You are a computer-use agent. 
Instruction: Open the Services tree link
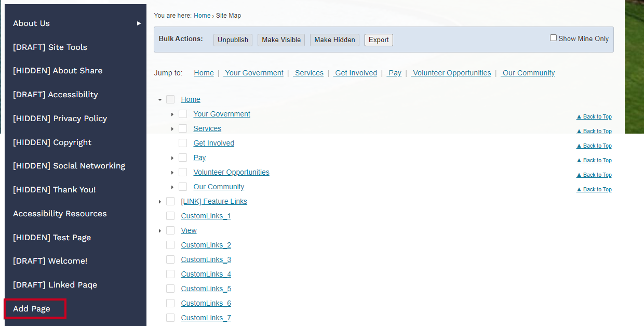[207, 128]
